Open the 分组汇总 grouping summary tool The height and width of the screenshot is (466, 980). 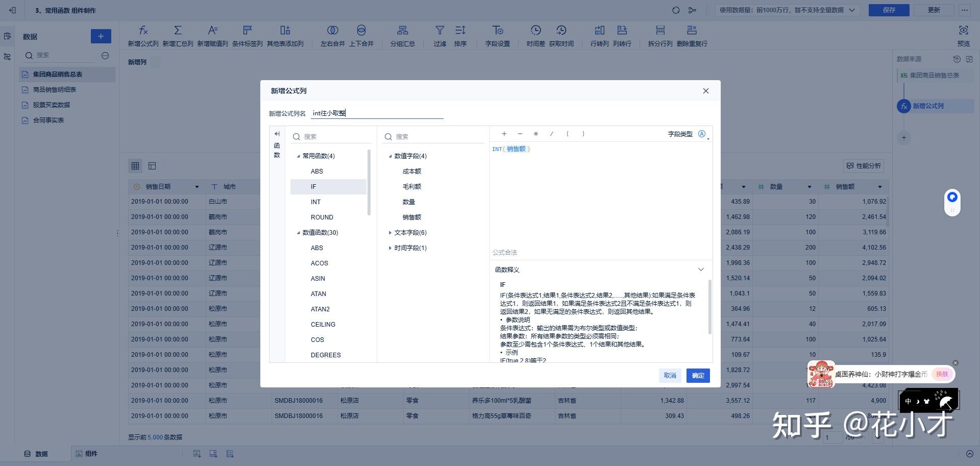(403, 35)
